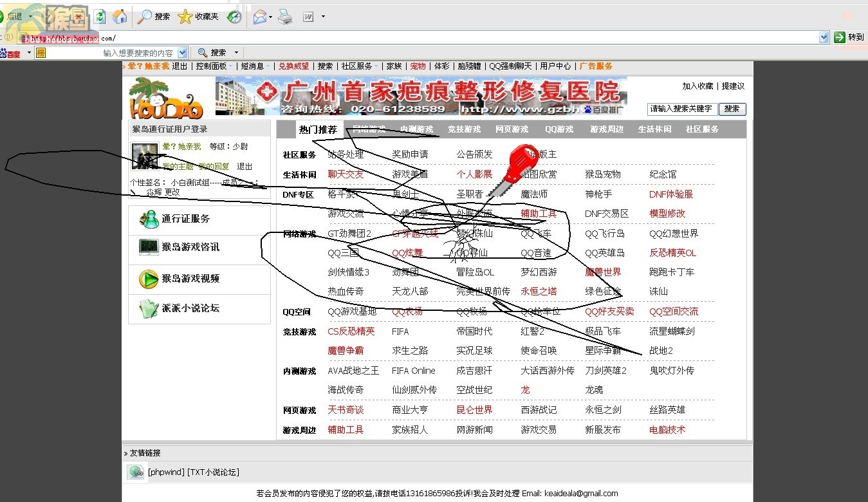Screen dimensions: 868x502
Task: Expand the 社区服务 top menu dropdown
Action: (360, 66)
